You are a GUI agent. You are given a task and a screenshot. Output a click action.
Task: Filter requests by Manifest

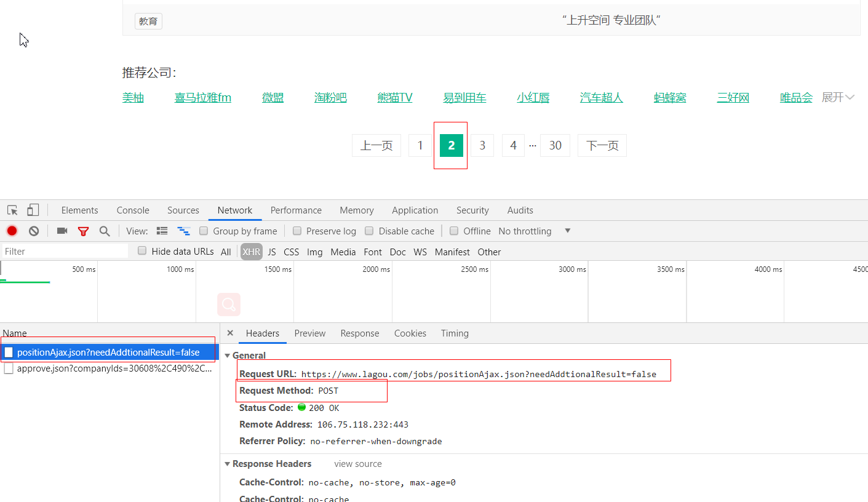coord(452,252)
